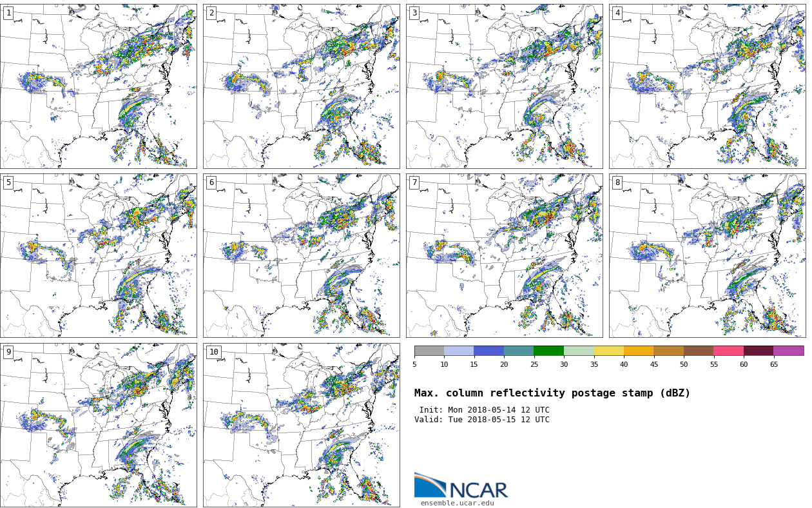812x508 pixels.
Task: Open ensemble member 3 reflectivity map
Action: tap(504, 86)
